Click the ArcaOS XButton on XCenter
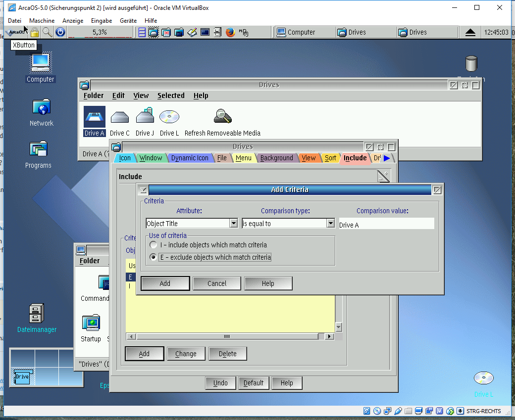Image resolution: width=515 pixels, height=420 pixels. [x=16, y=32]
